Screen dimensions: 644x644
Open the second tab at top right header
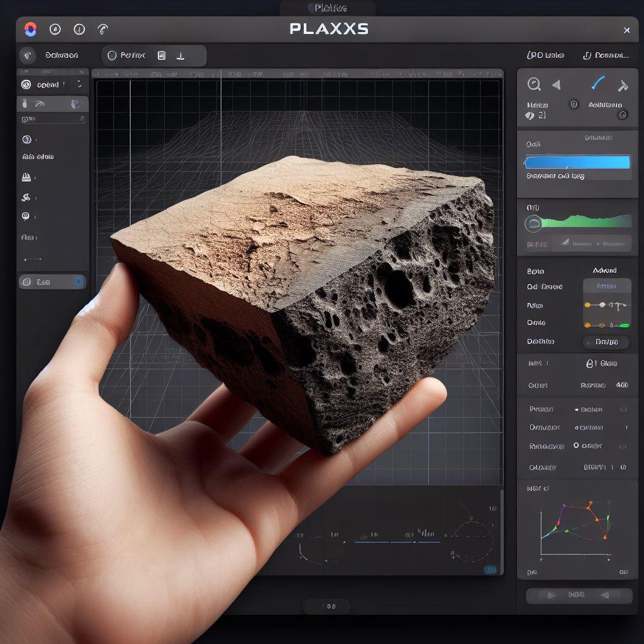click(606, 55)
